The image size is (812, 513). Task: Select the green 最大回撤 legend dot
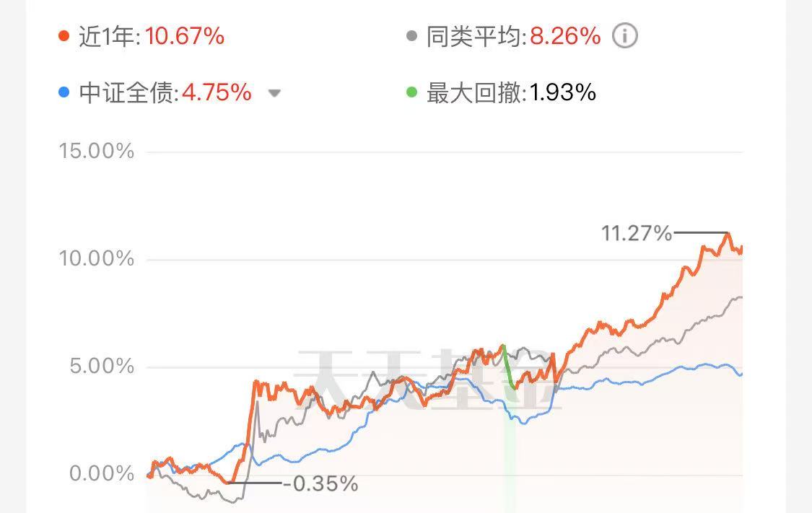(x=411, y=92)
